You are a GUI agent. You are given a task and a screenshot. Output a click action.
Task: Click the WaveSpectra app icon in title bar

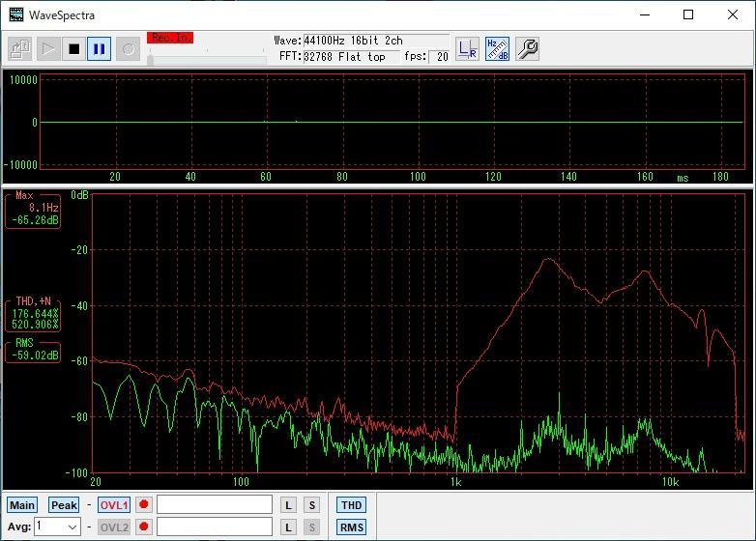click(x=16, y=14)
